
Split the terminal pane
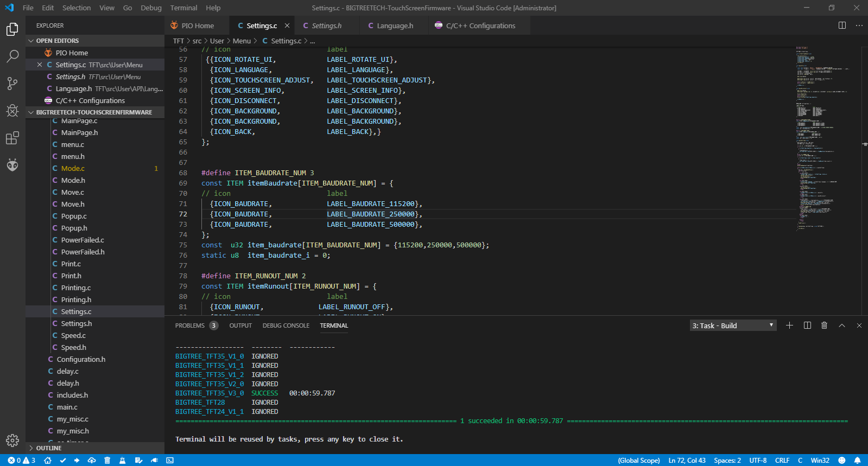[807, 325]
